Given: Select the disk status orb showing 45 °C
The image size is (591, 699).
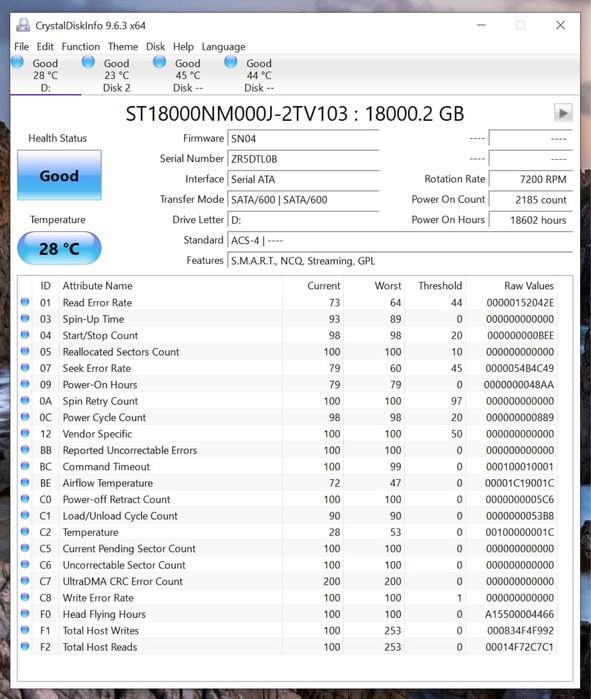Looking at the screenshot, I should point(160,62).
